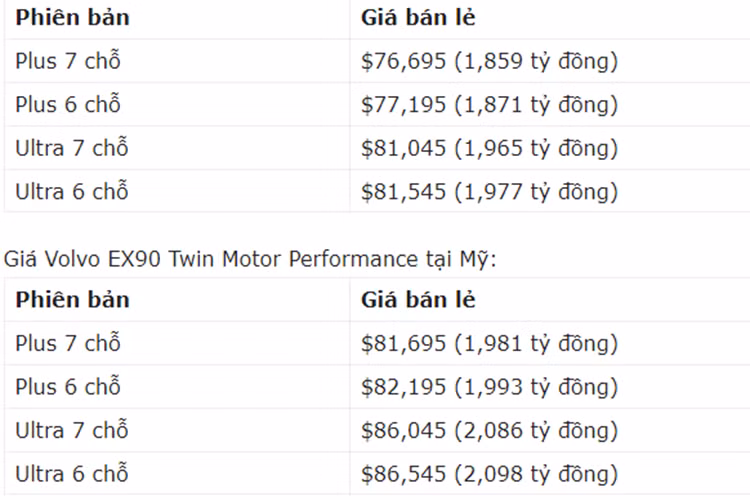Click Plus 7 chỗ in the $76,695 row

tap(68, 62)
